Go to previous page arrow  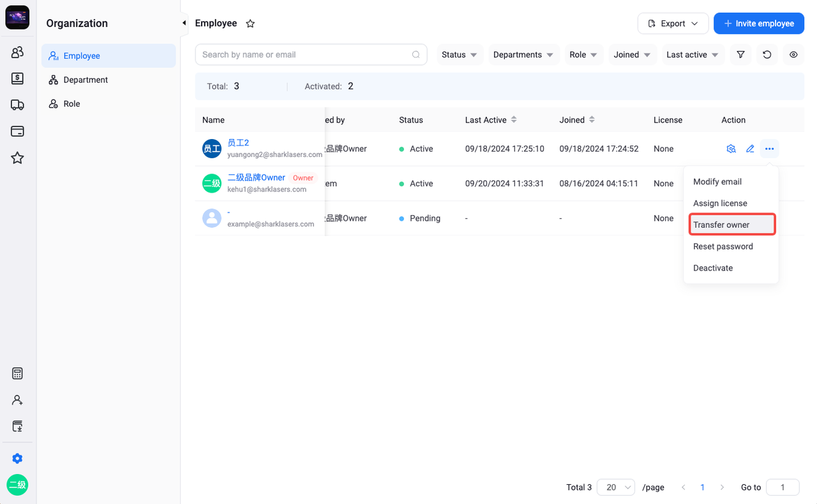[684, 487]
